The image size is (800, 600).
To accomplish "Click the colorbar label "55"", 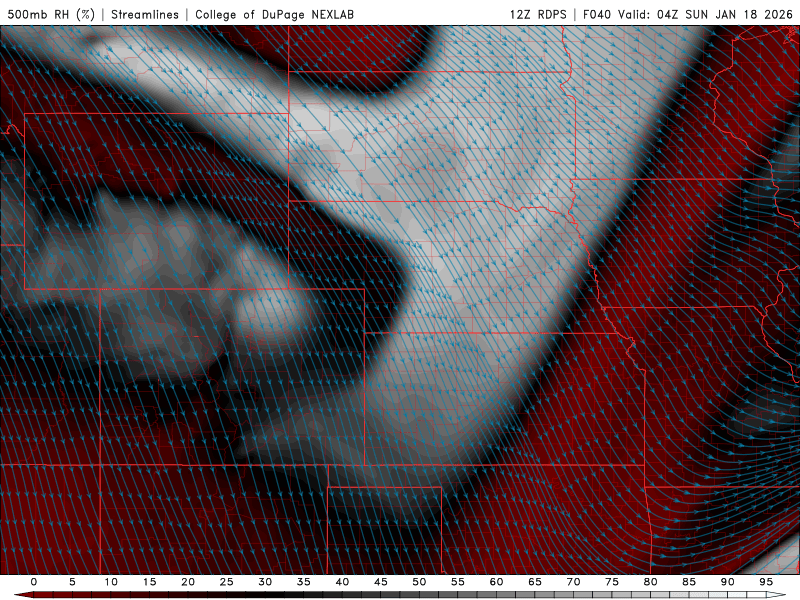I will pos(458,582).
